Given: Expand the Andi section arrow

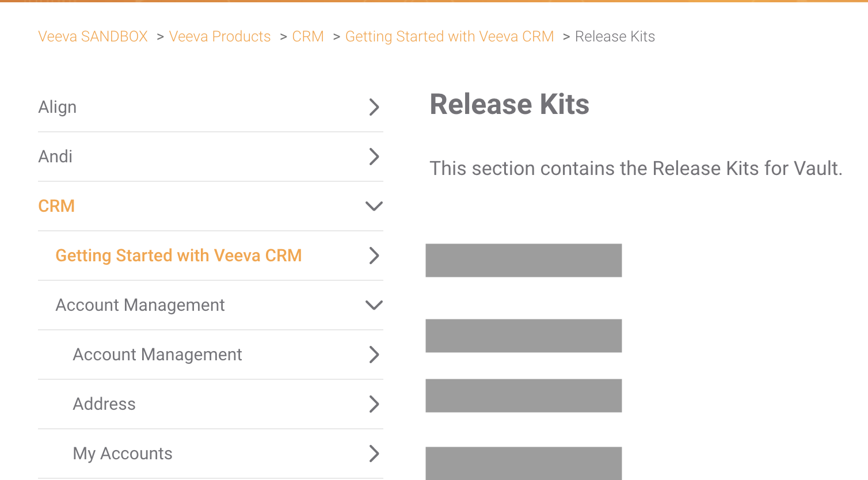Looking at the screenshot, I should point(374,157).
